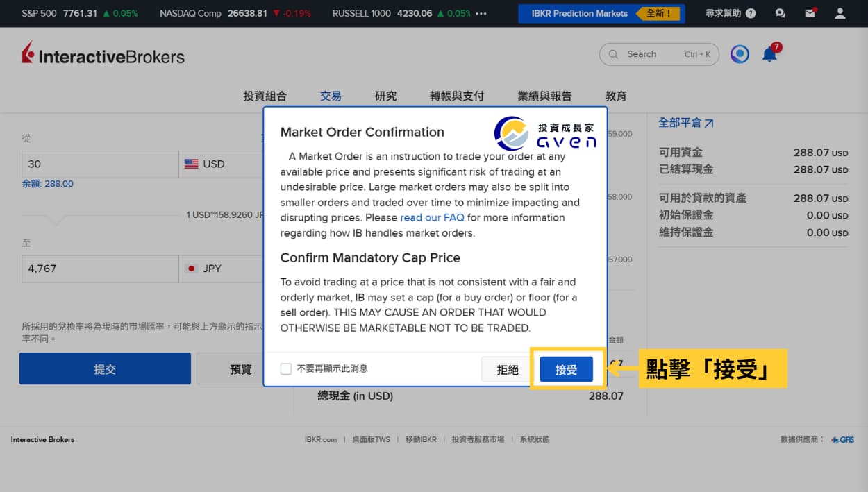Open the 轉帳與支付 menu

(x=457, y=96)
